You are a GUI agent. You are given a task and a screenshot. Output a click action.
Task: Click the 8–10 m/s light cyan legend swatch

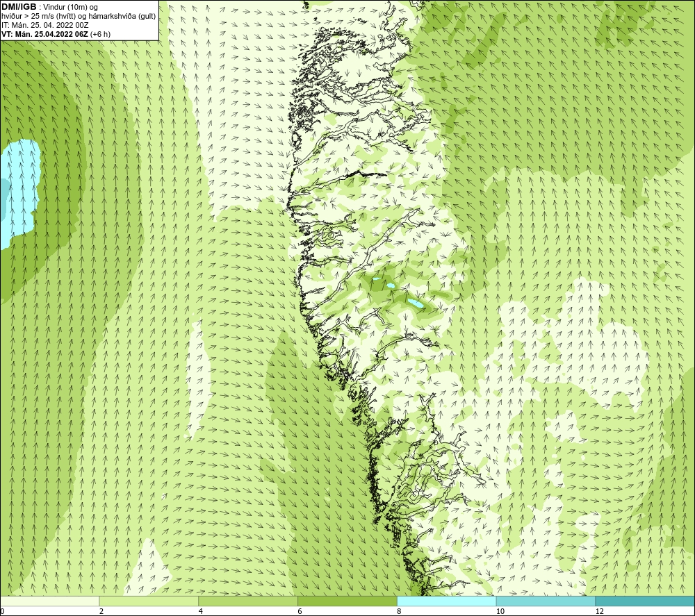click(447, 601)
